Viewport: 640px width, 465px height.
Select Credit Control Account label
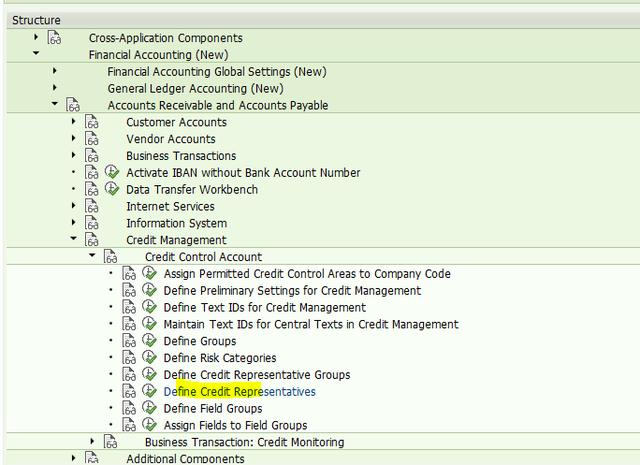point(203,257)
